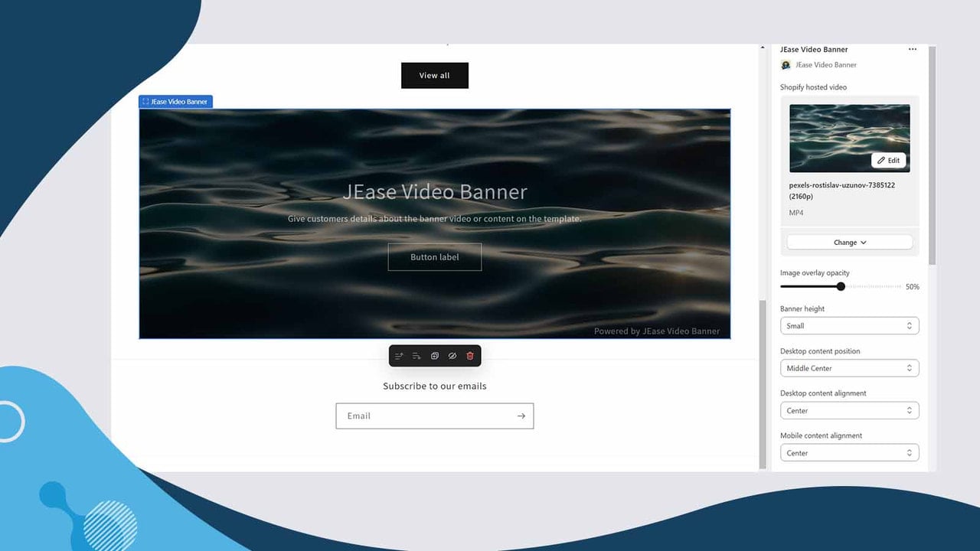Move the section up via floating toolbar
This screenshot has width=980, height=551.
(x=399, y=356)
